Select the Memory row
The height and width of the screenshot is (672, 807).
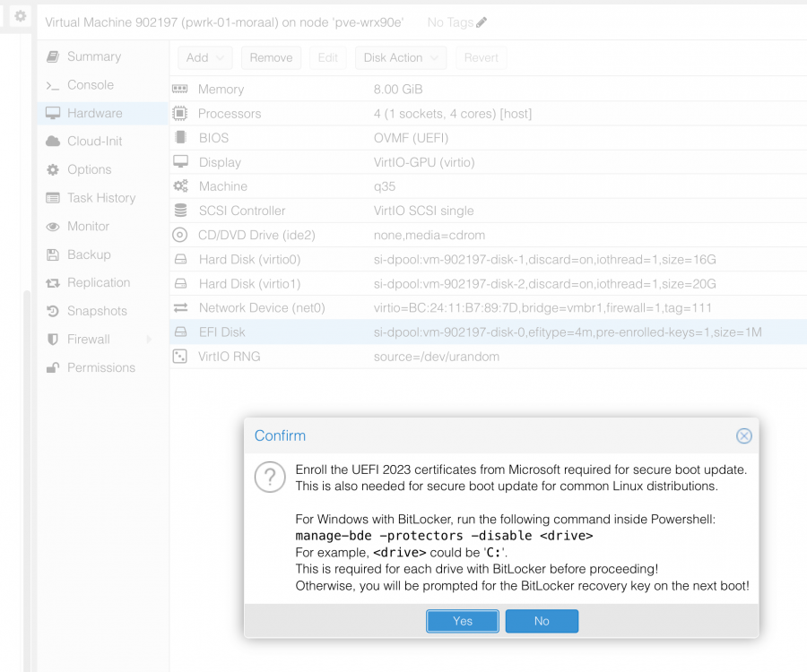(488, 90)
